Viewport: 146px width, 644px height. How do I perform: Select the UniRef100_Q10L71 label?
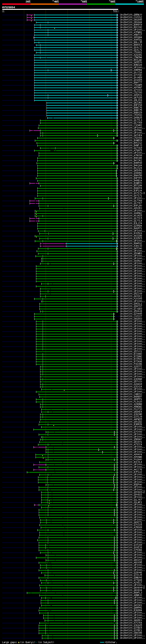pos(131,50)
